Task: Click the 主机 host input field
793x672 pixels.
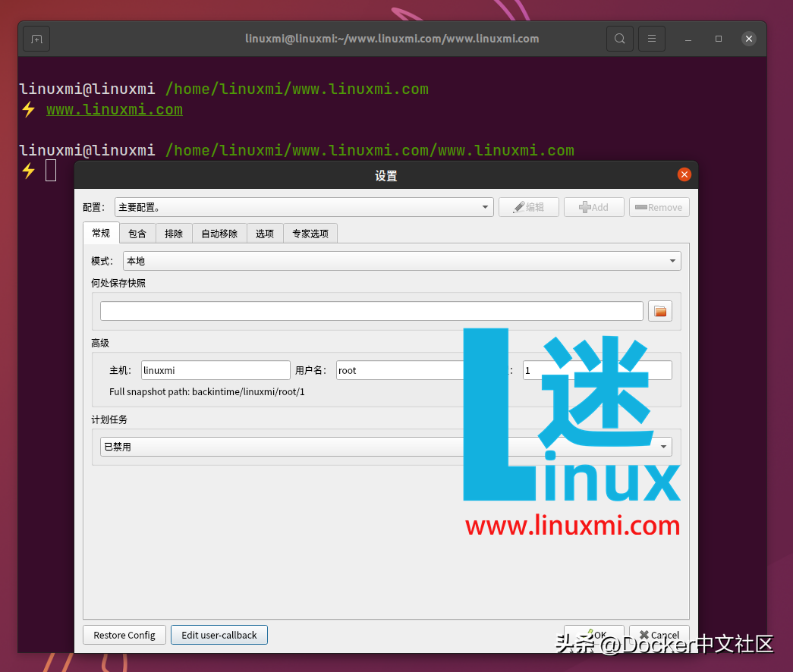Action: pos(216,370)
